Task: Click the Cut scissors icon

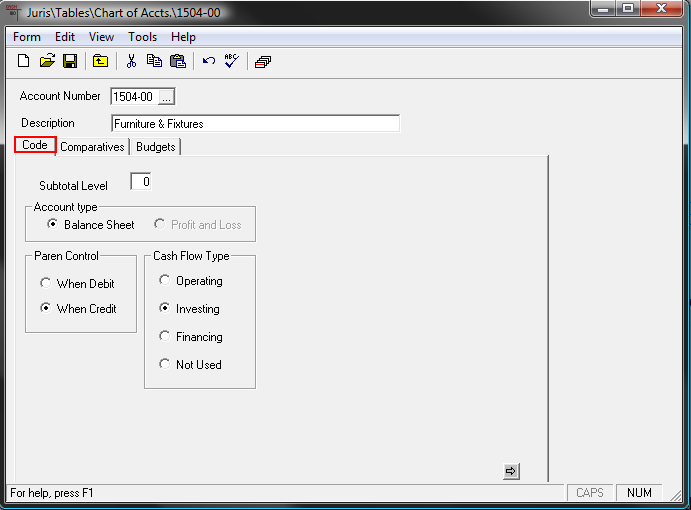Action: (x=130, y=61)
